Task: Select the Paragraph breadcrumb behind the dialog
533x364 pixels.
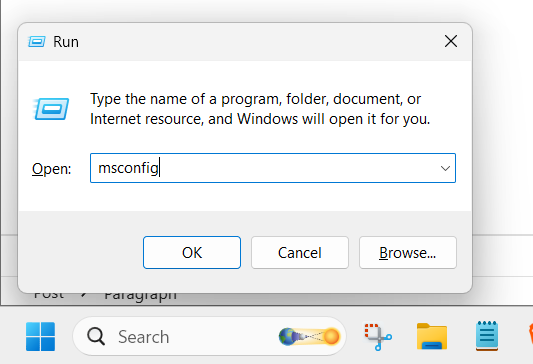Action: [140, 295]
